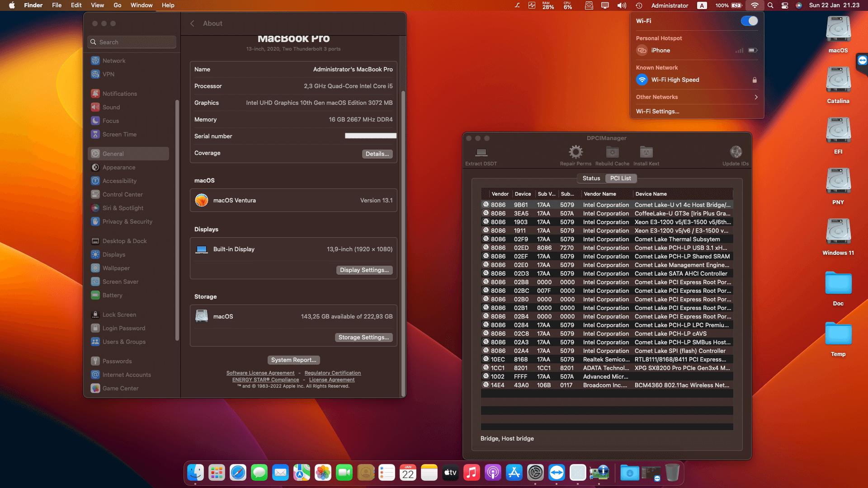Select Privacy & Security in sidebar
The image size is (868, 488).
127,222
